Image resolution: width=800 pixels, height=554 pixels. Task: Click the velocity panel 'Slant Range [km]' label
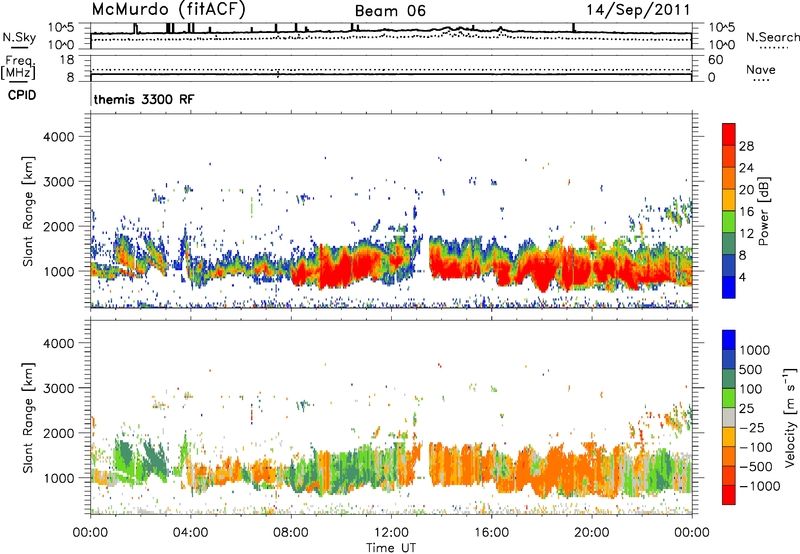[28, 417]
